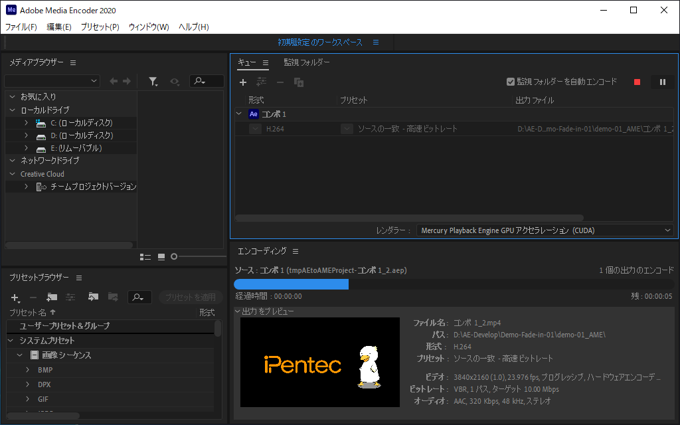The width and height of the screenshot is (680, 425).
Task: Click the apply preset button
Action: coord(190,297)
